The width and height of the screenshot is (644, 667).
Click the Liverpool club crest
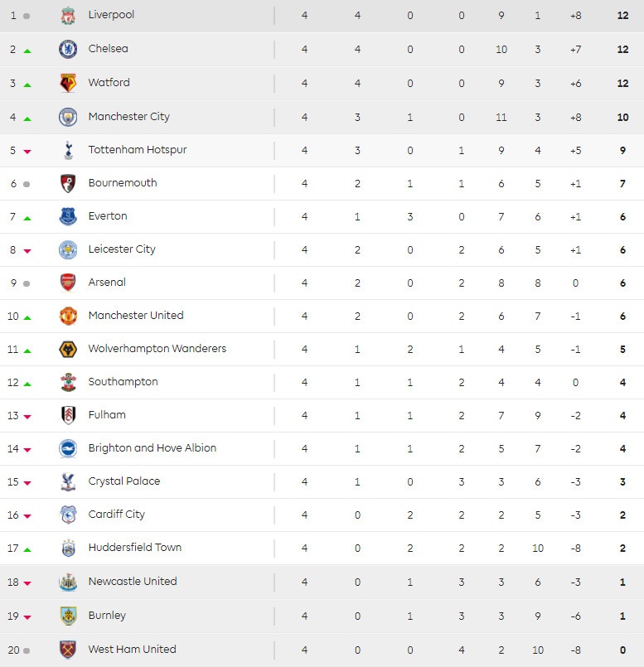click(x=68, y=15)
